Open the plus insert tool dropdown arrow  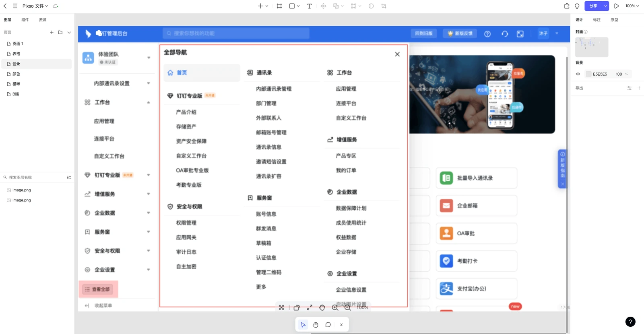click(267, 6)
